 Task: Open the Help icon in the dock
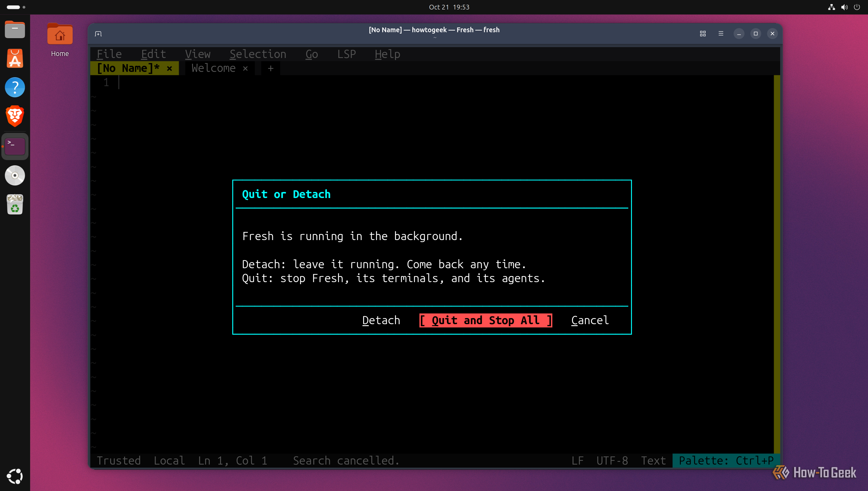pyautogui.click(x=15, y=87)
